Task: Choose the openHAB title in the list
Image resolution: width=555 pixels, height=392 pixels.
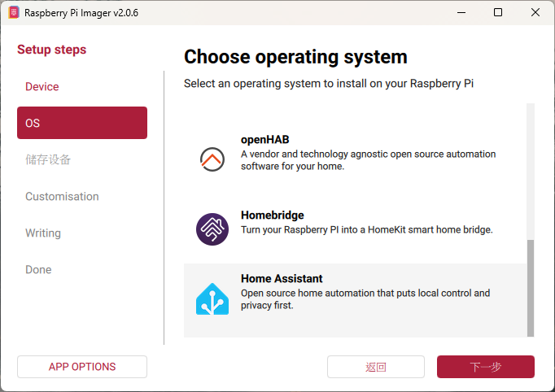Action: pyautogui.click(x=265, y=139)
